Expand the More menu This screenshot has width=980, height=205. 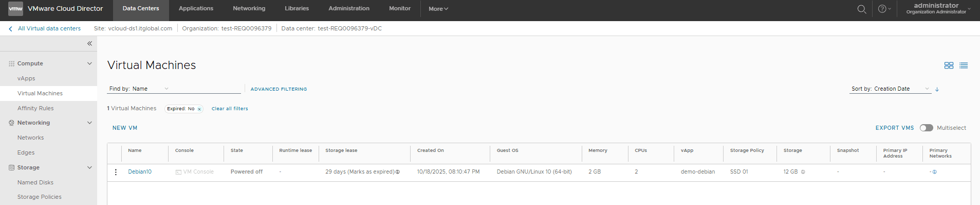pyautogui.click(x=438, y=9)
